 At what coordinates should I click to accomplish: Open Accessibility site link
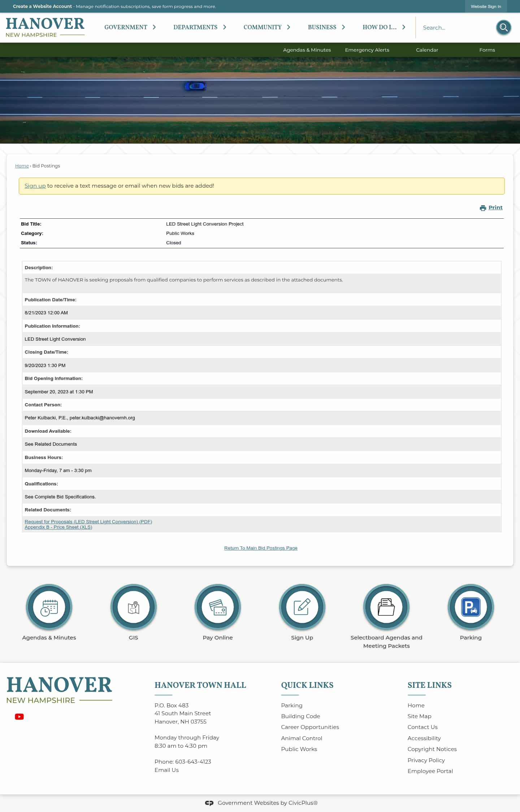click(424, 738)
